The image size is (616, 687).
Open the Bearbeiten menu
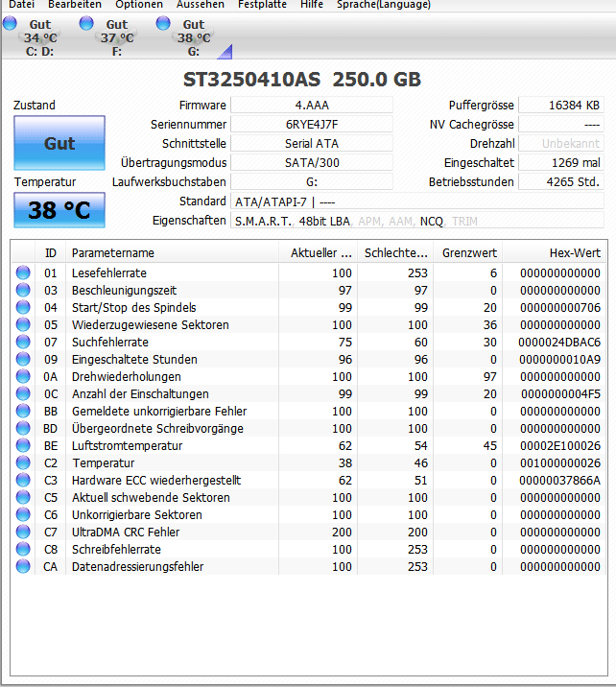coord(75,5)
